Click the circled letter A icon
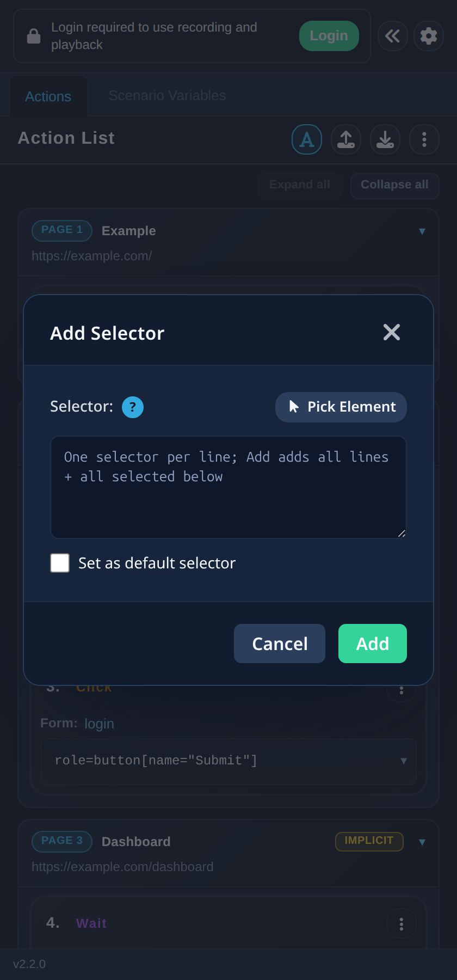 coord(307,139)
